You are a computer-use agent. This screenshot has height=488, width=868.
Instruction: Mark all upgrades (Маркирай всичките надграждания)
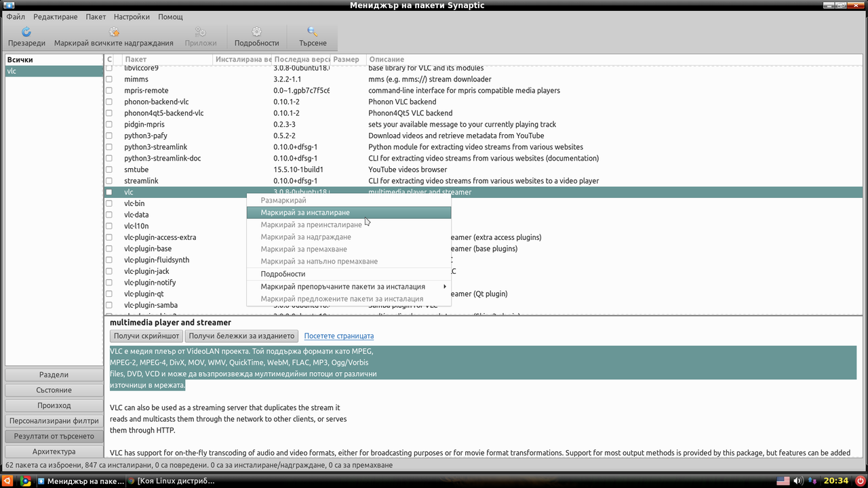[114, 37]
